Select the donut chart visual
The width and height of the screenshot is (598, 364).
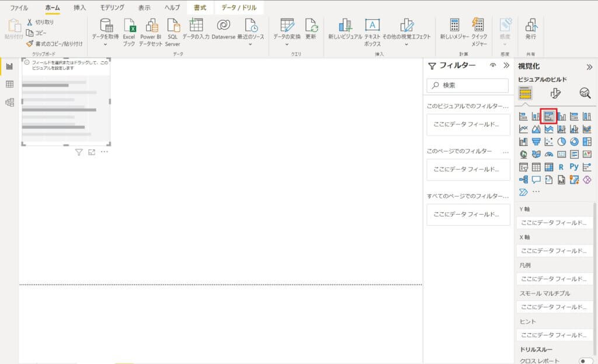[x=574, y=142]
